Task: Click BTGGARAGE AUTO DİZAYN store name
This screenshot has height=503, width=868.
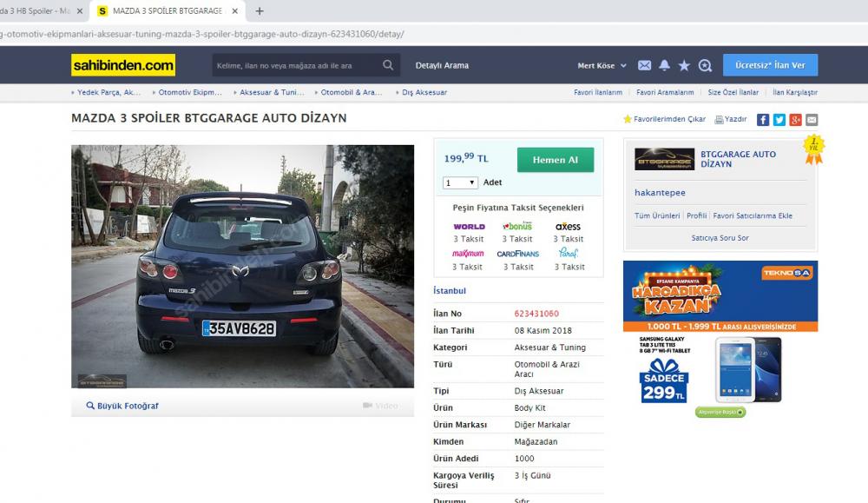Action: 738,159
